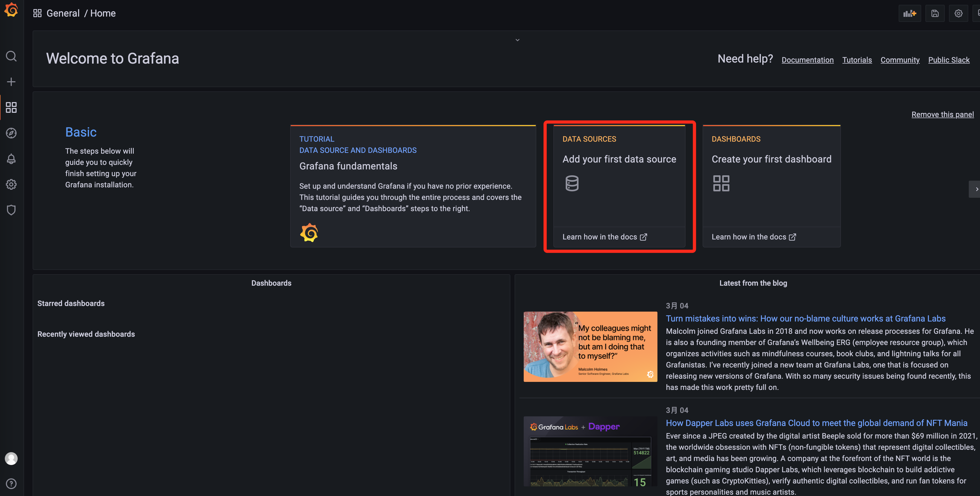Open Grafana fundamentals tutorial card

tap(413, 186)
